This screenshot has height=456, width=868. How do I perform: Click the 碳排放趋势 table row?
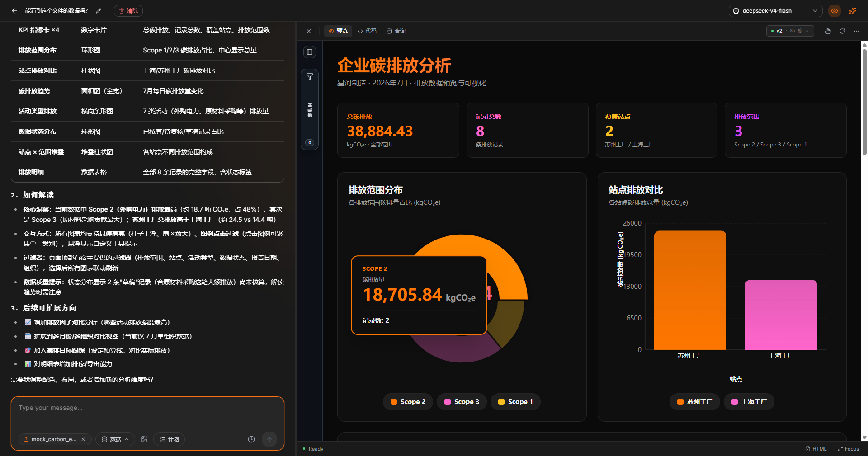point(147,91)
